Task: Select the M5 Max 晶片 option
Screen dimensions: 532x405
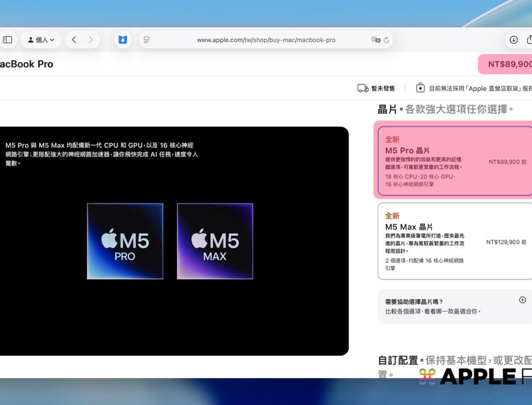Action: click(455, 241)
